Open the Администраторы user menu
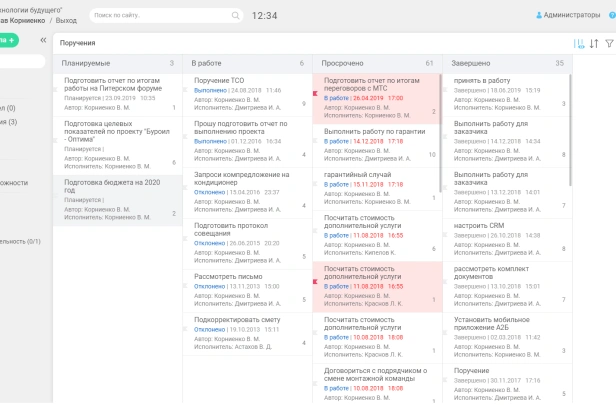The width and height of the screenshot is (616, 405). coord(576,16)
